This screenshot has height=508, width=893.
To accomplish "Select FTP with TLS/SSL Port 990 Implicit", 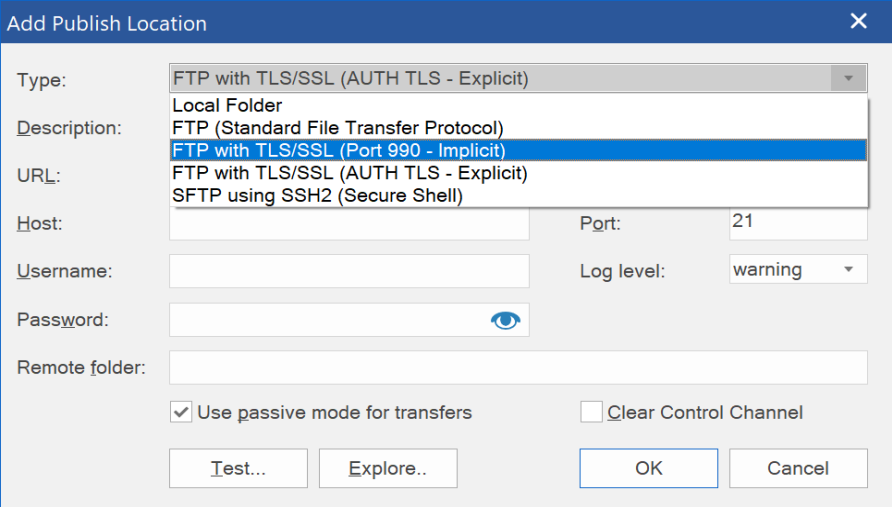I will [x=519, y=150].
